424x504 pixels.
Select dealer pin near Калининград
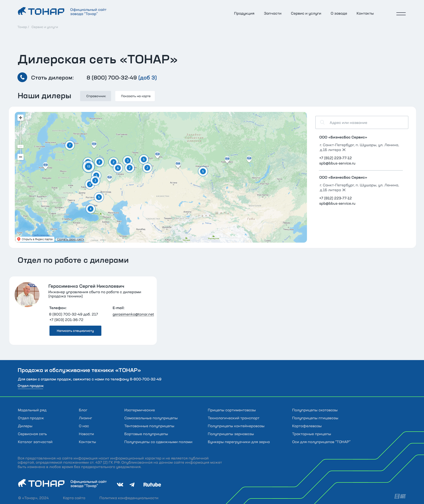(45, 166)
